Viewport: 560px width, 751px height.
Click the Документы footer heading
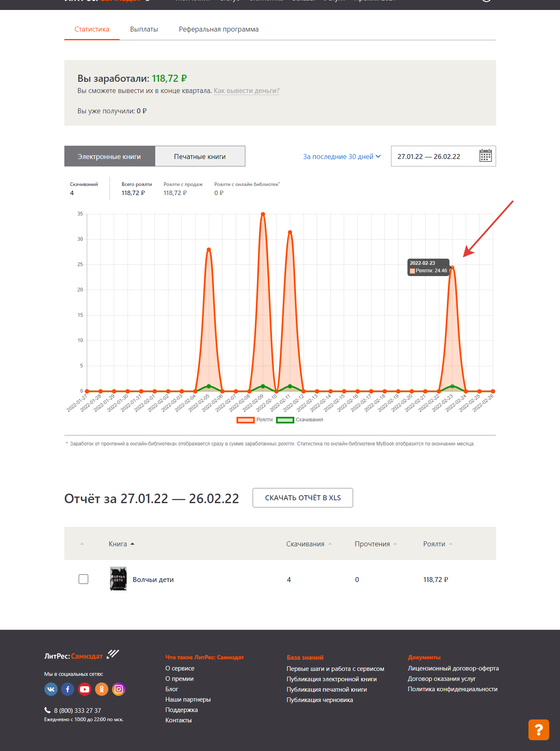424,657
